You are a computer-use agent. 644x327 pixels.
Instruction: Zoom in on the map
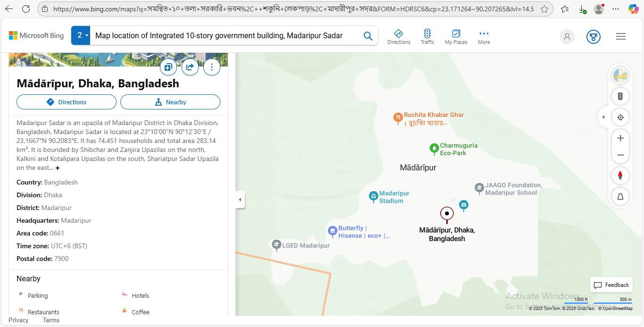pyautogui.click(x=620, y=138)
